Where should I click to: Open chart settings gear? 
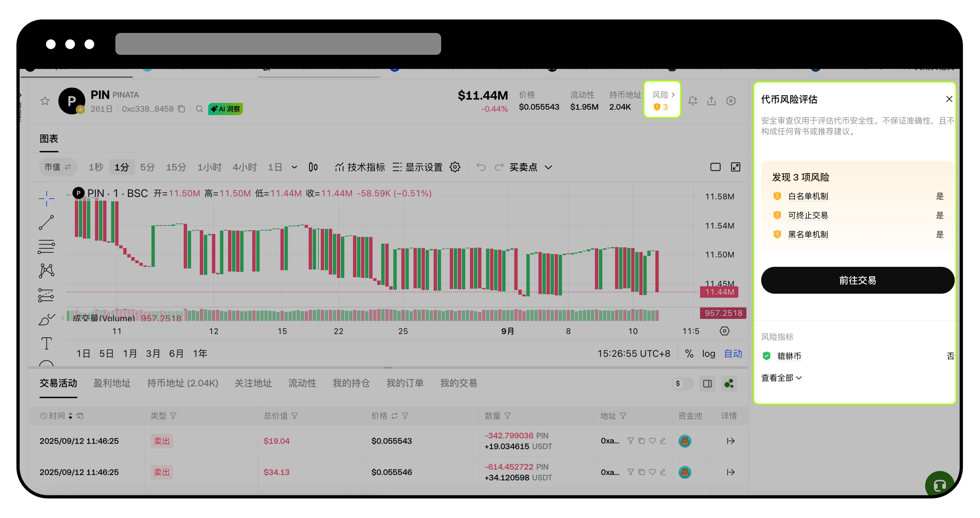[455, 167]
